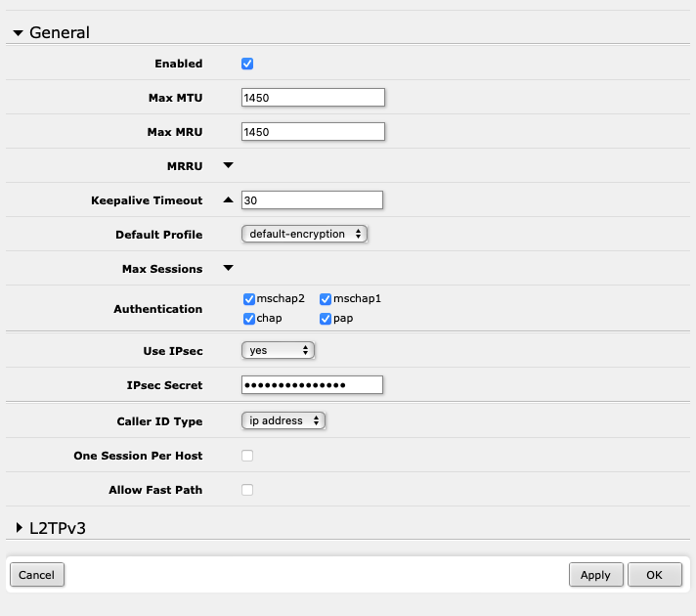Click the OK button
Image resolution: width=696 pixels, height=616 pixels.
(654, 575)
